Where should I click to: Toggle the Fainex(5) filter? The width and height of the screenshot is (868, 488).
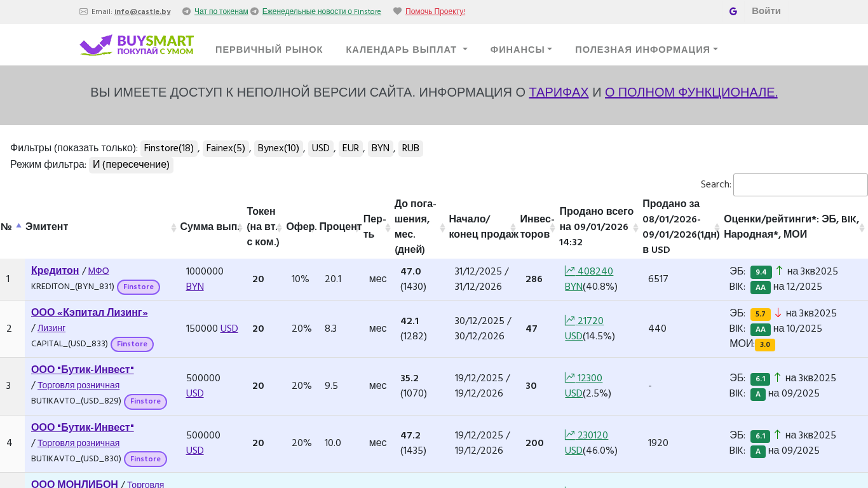(226, 148)
